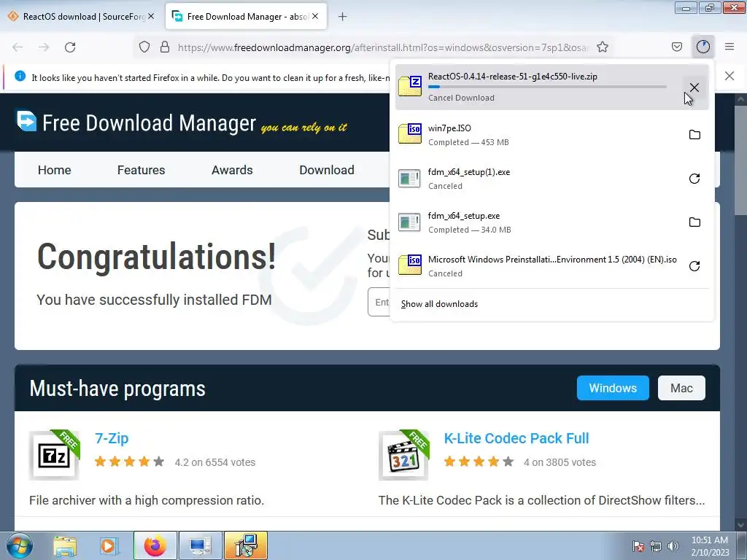
Task: Click the 7-Zip program thumbnail
Action: [54, 455]
